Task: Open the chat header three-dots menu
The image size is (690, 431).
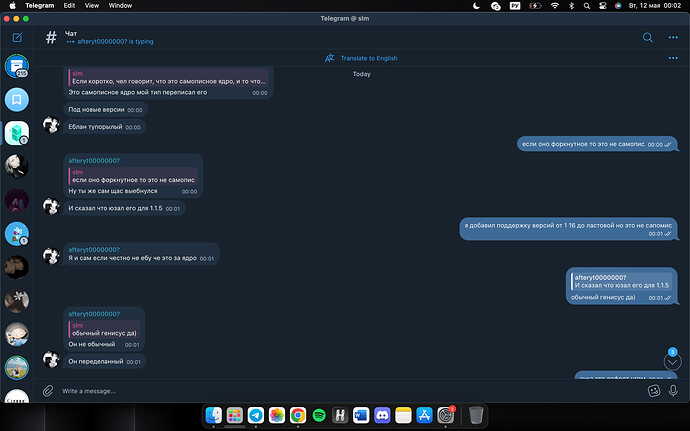Action: coord(673,37)
